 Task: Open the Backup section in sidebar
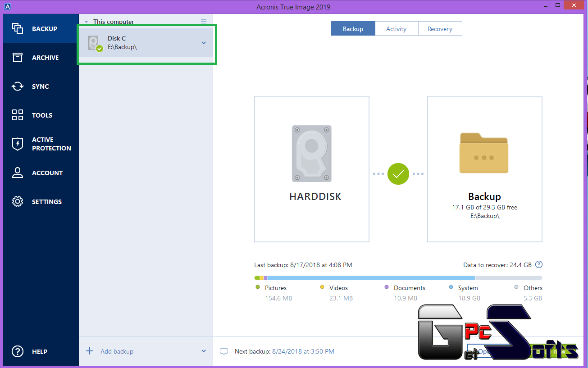[x=41, y=29]
